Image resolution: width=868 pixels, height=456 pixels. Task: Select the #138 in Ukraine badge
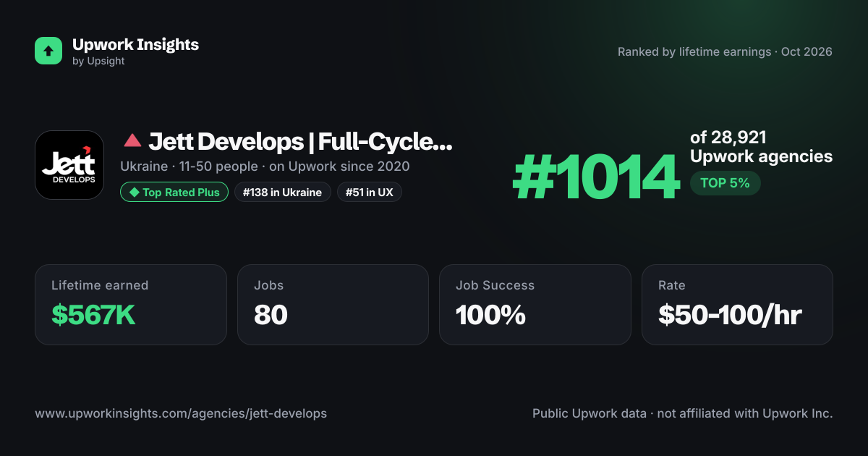[283, 192]
